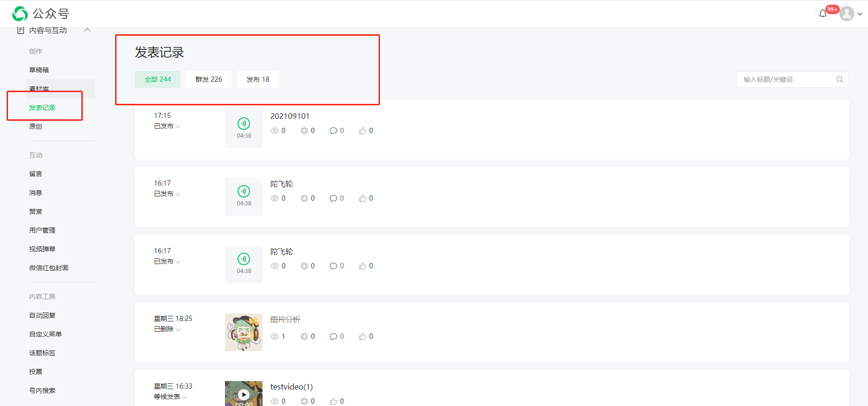The height and width of the screenshot is (406, 868).
Task: Expand the 已发布 status of 17:15 post
Action: [167, 126]
